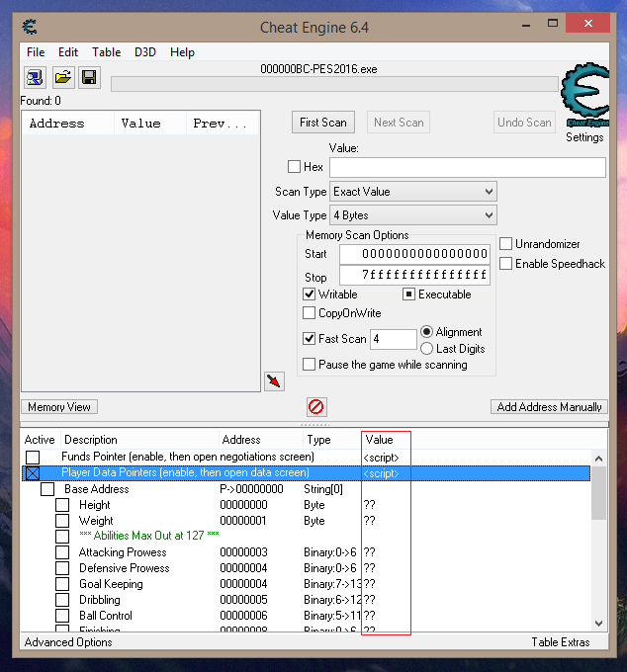Toggle the Executable checkbox

(x=408, y=294)
